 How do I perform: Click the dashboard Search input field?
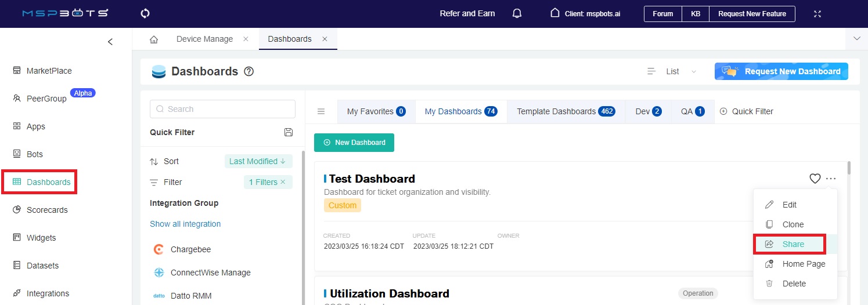tap(222, 109)
